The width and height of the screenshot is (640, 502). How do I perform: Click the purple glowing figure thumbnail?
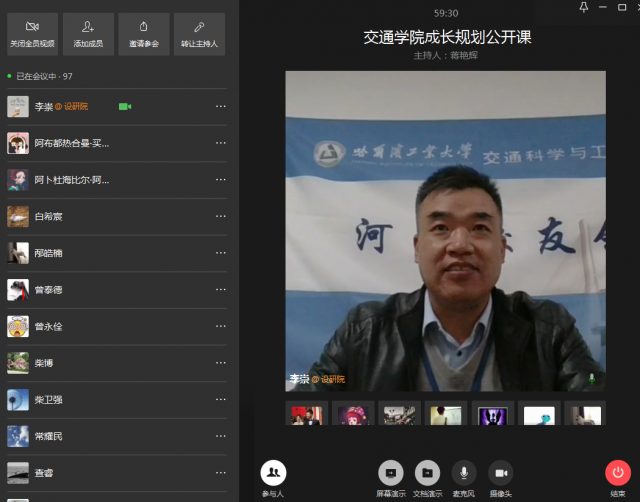[x=492, y=413]
